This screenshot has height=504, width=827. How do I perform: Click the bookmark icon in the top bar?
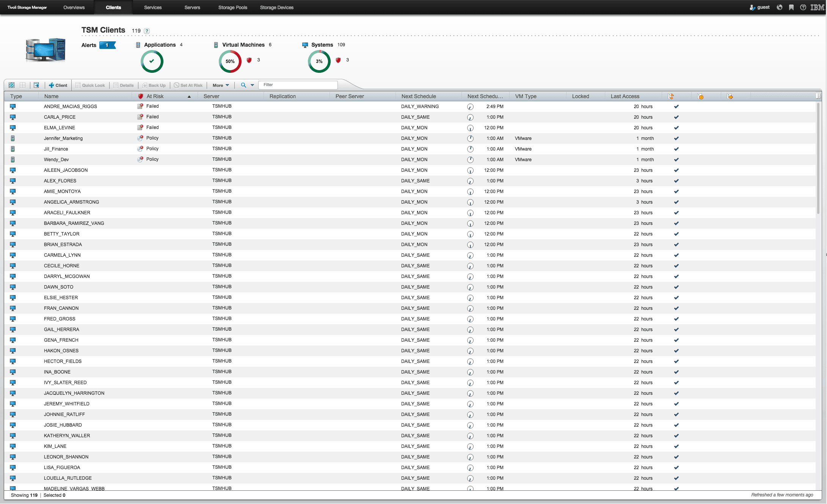pyautogui.click(x=791, y=7)
